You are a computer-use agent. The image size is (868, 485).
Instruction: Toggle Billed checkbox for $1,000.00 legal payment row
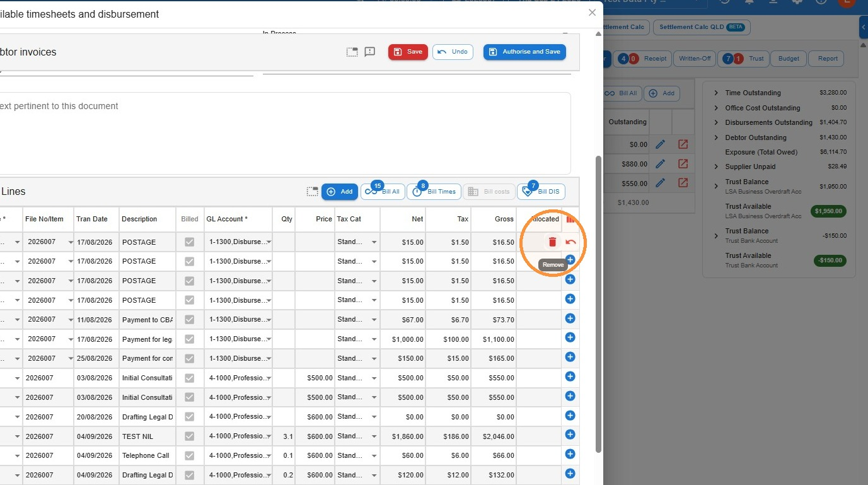pyautogui.click(x=189, y=339)
